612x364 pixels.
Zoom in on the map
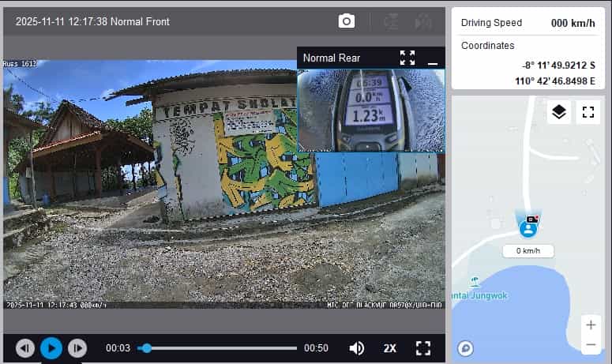coord(590,325)
